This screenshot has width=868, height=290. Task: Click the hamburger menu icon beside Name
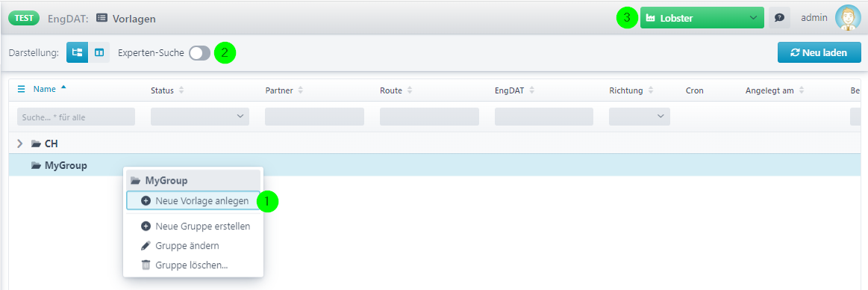coord(21,89)
